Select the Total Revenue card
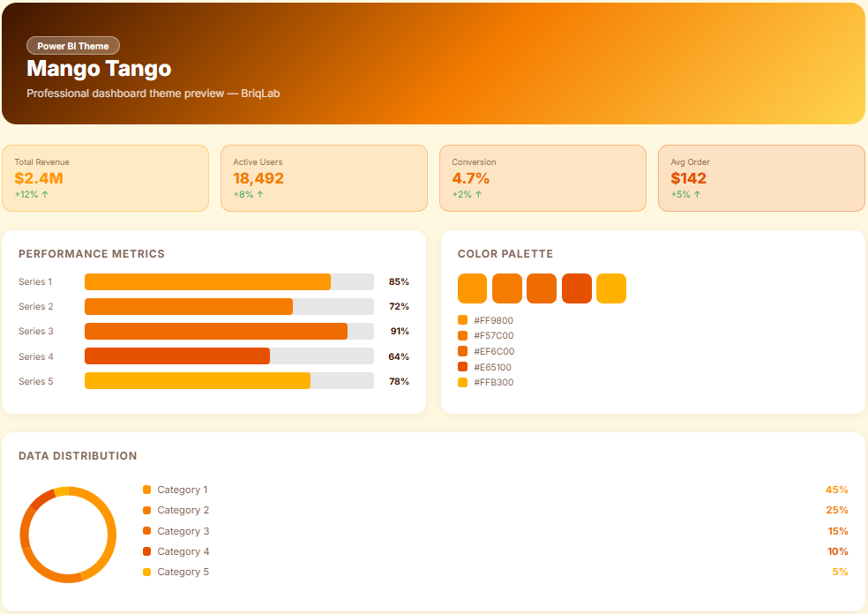 (105, 178)
